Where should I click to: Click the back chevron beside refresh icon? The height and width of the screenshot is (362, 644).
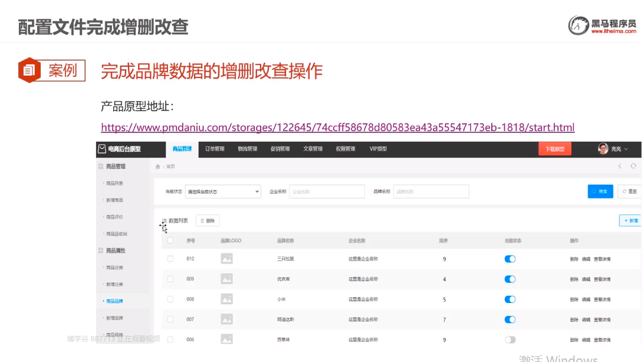coord(620,166)
